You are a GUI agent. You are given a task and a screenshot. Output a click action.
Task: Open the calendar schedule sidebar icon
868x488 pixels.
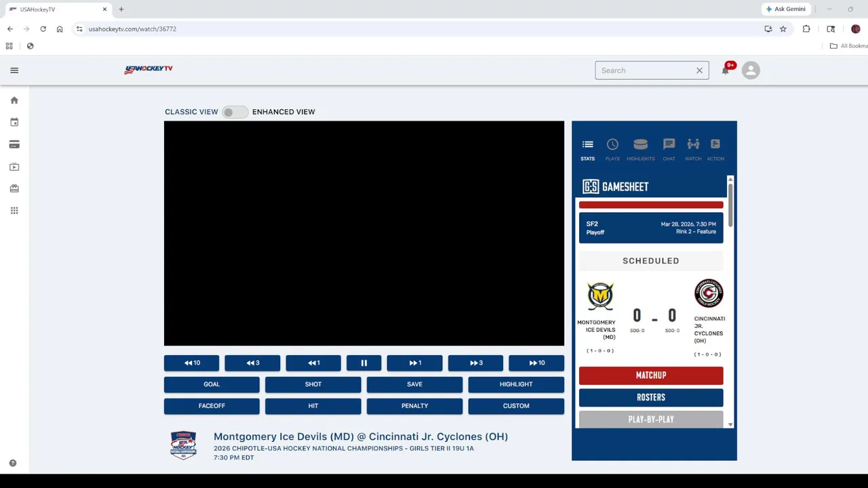[x=14, y=123]
